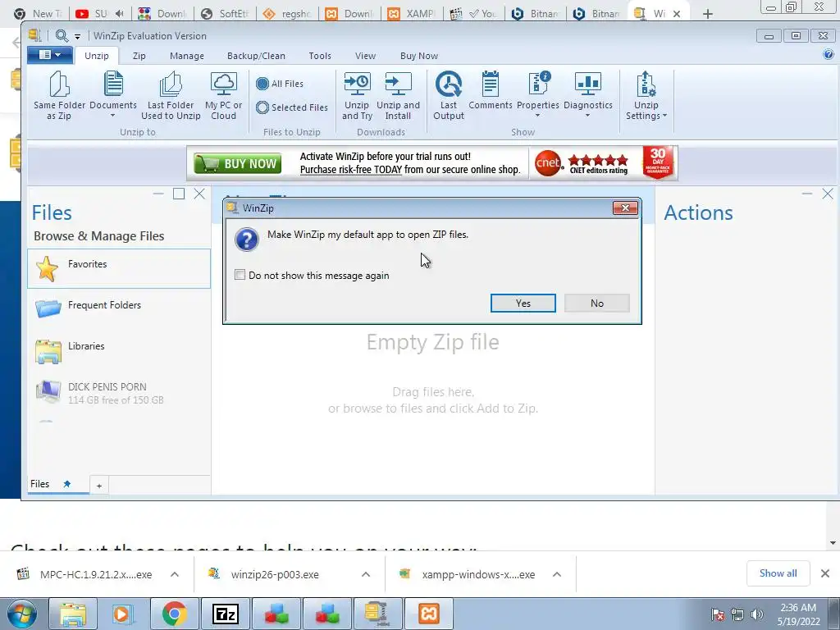Click Unzip and Install icon

pyautogui.click(x=398, y=84)
